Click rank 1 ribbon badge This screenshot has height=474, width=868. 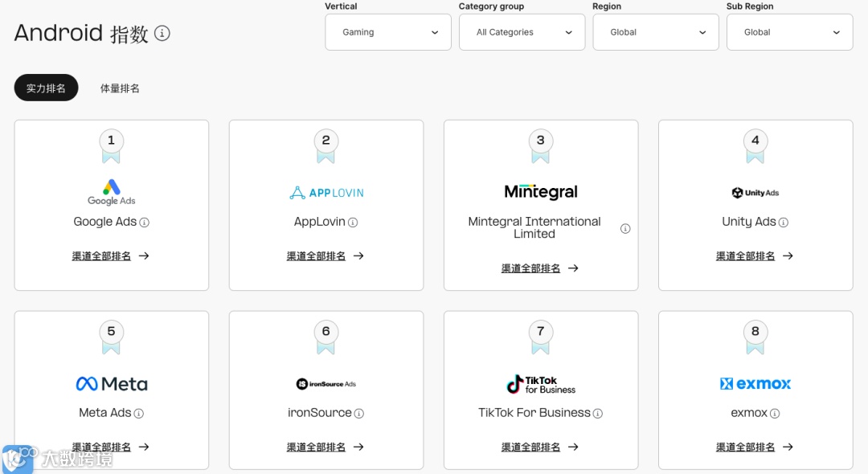111,146
